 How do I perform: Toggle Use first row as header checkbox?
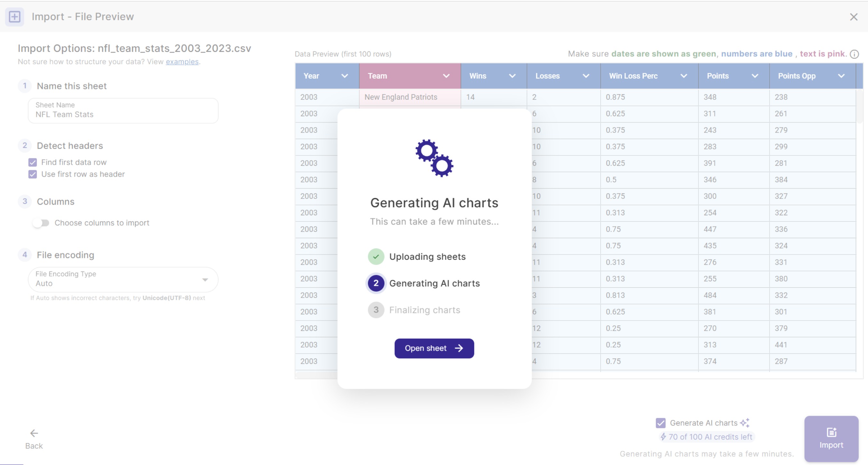coord(33,174)
